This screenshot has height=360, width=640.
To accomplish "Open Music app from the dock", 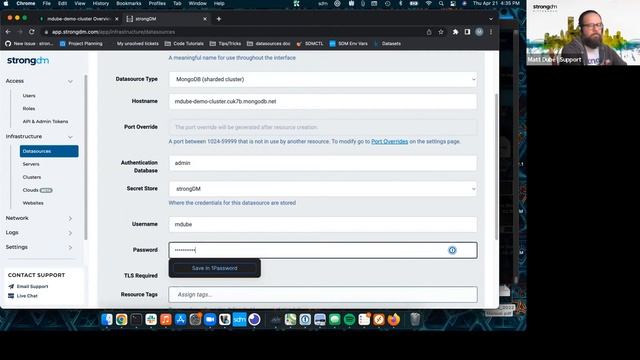I will 166,319.
